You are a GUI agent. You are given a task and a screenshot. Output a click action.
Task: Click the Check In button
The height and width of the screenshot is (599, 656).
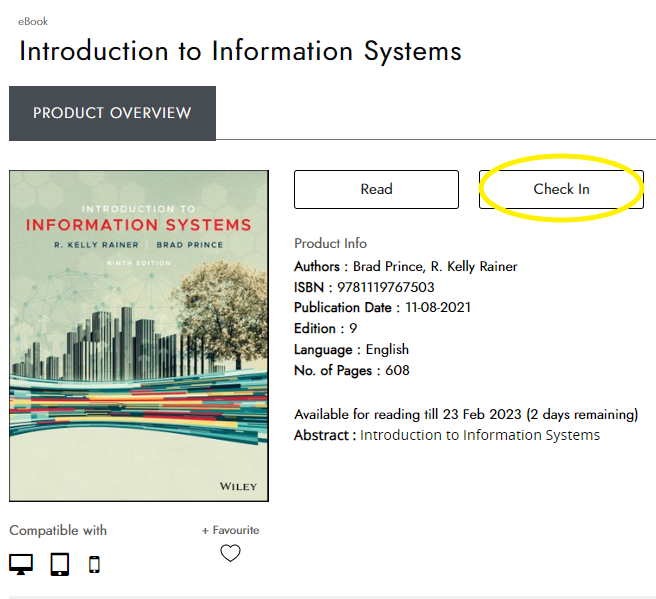tap(561, 189)
